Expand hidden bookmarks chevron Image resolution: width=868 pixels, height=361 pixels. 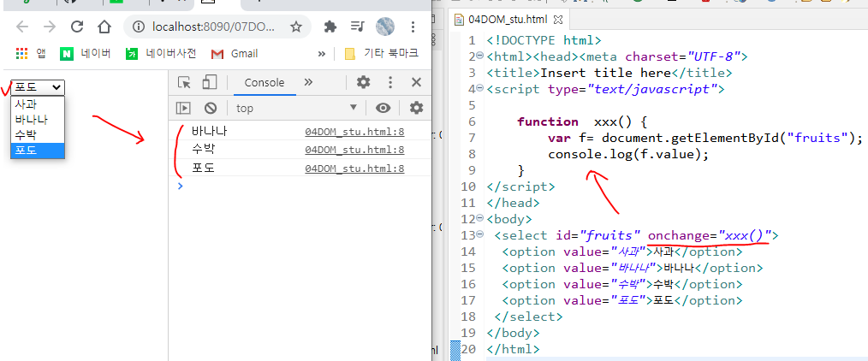[322, 54]
